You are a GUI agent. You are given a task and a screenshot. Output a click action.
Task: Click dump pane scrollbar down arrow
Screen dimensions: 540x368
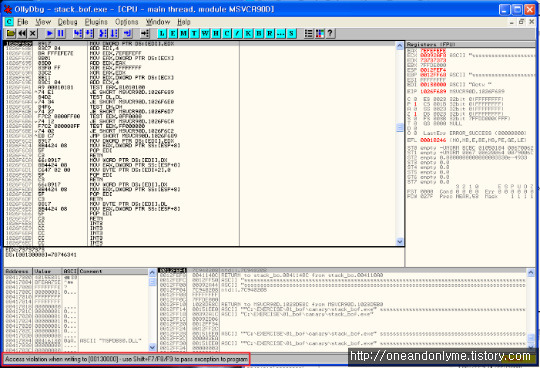coord(152,347)
